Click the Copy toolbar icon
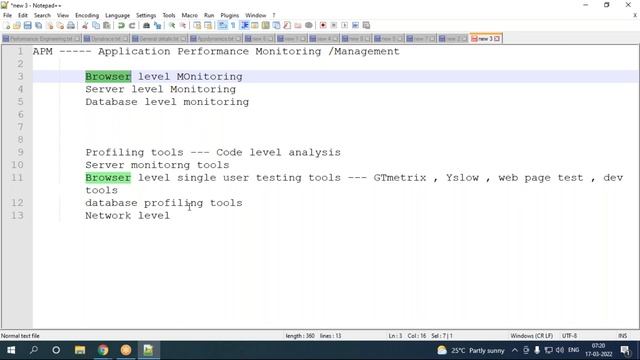 (96, 25)
